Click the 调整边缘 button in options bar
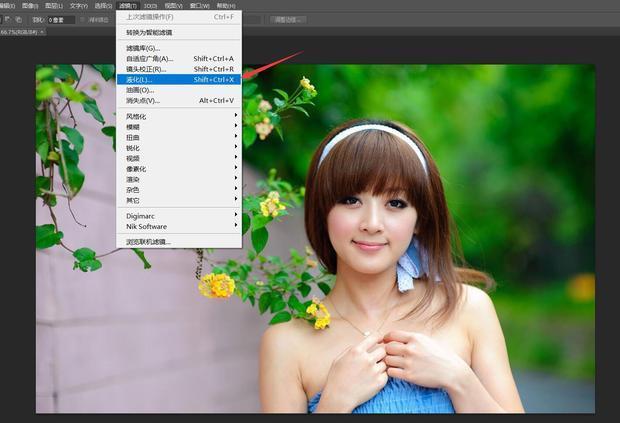 pyautogui.click(x=288, y=19)
